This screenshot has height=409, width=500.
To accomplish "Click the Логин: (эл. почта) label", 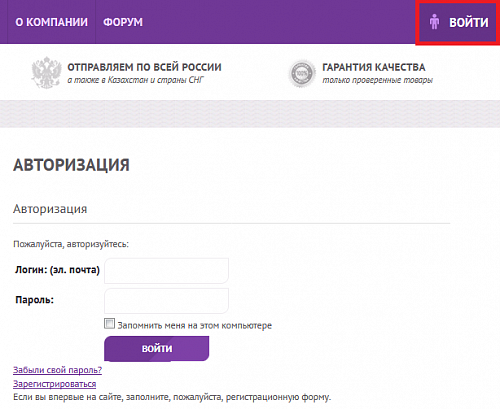I will click(x=57, y=270).
